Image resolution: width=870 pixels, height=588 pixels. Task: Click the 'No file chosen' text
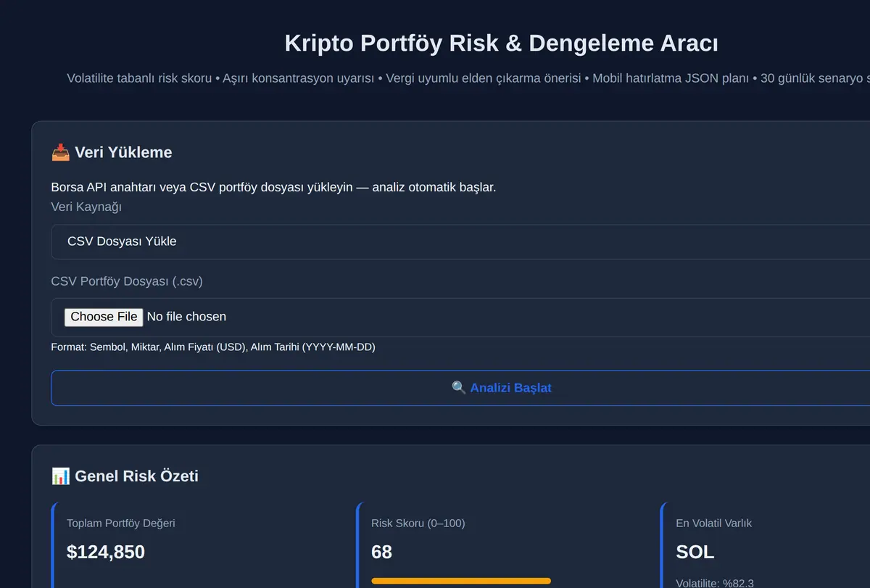[x=186, y=317]
